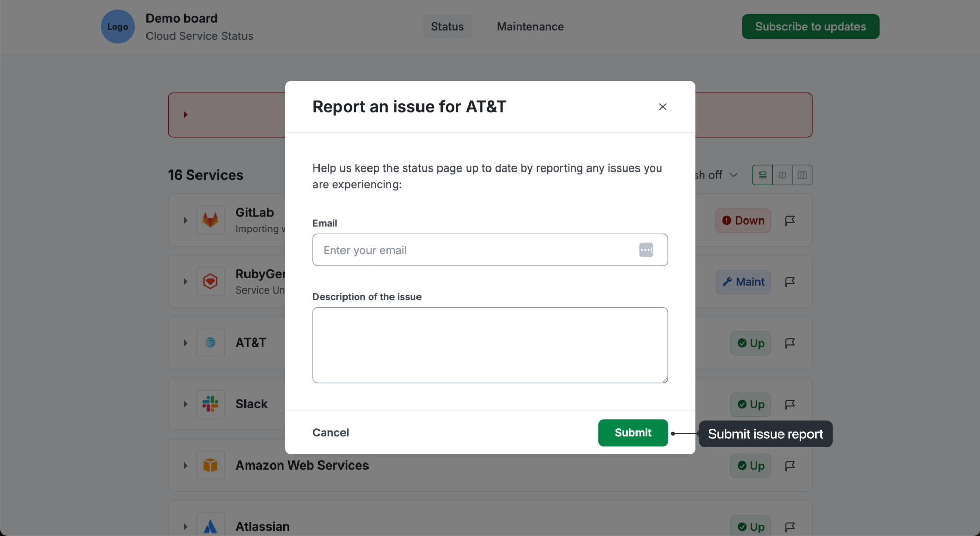Viewport: 980px width, 536px height.
Task: Click the password manager icon in Email field
Action: tap(646, 250)
